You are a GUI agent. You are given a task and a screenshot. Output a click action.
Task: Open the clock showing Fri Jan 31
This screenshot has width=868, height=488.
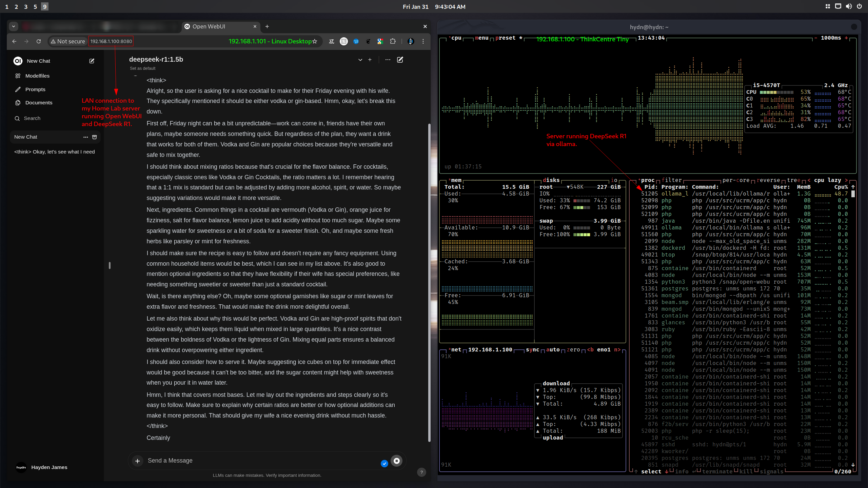point(434,7)
